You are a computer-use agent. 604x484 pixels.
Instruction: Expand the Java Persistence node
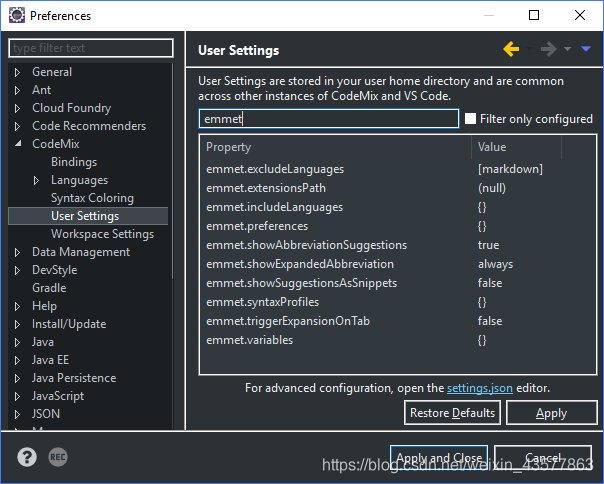(17, 378)
